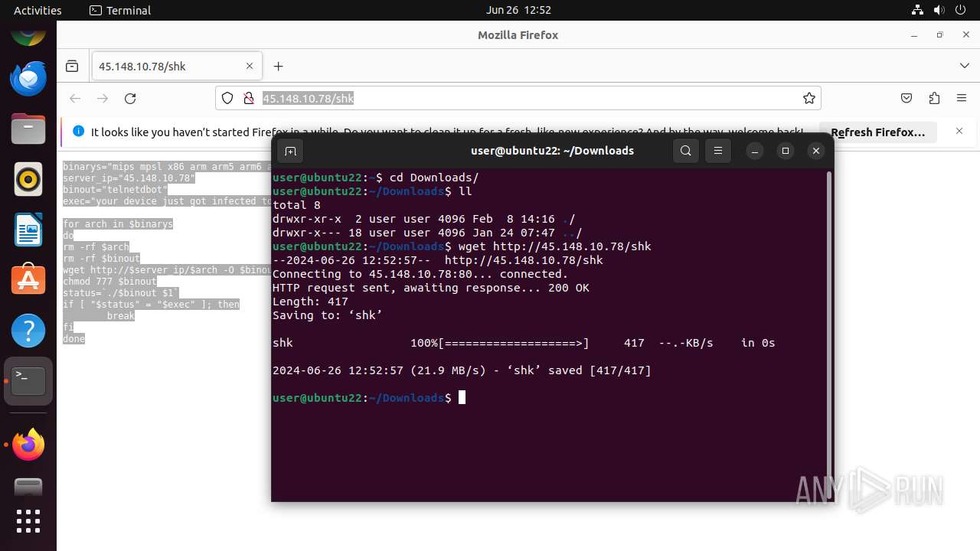Open Terminal app menu in top bar
Screen dimensions: 980x551
coord(120,10)
